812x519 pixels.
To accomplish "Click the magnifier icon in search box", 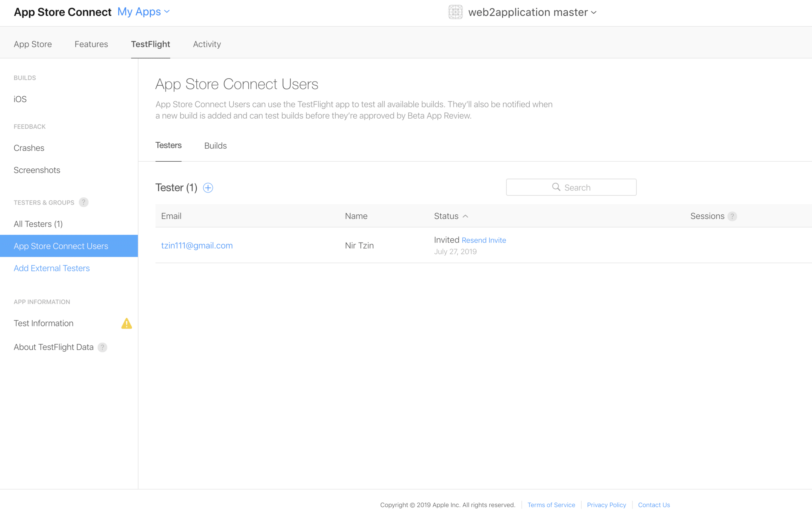I will 556,187.
